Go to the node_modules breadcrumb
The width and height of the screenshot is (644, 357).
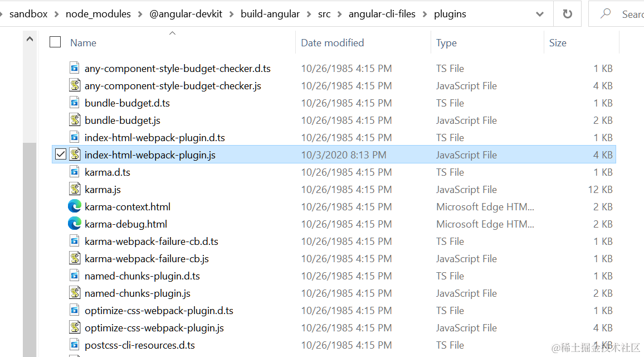98,14
